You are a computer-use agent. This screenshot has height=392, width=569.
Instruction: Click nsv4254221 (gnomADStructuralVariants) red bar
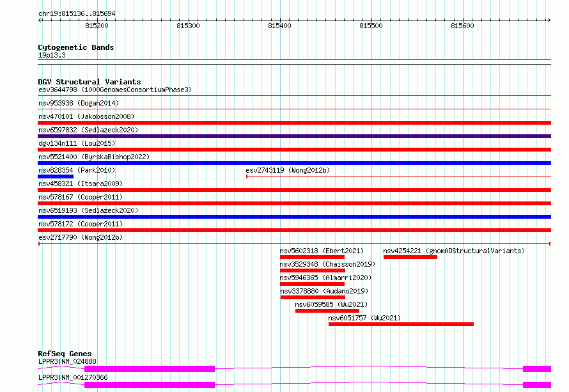click(x=410, y=257)
